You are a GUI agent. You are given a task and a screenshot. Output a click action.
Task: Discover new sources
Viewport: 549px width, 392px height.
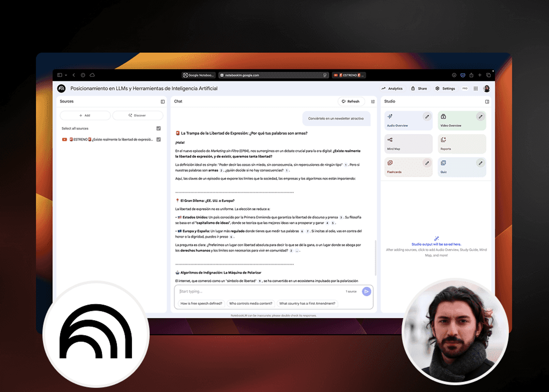click(x=138, y=115)
